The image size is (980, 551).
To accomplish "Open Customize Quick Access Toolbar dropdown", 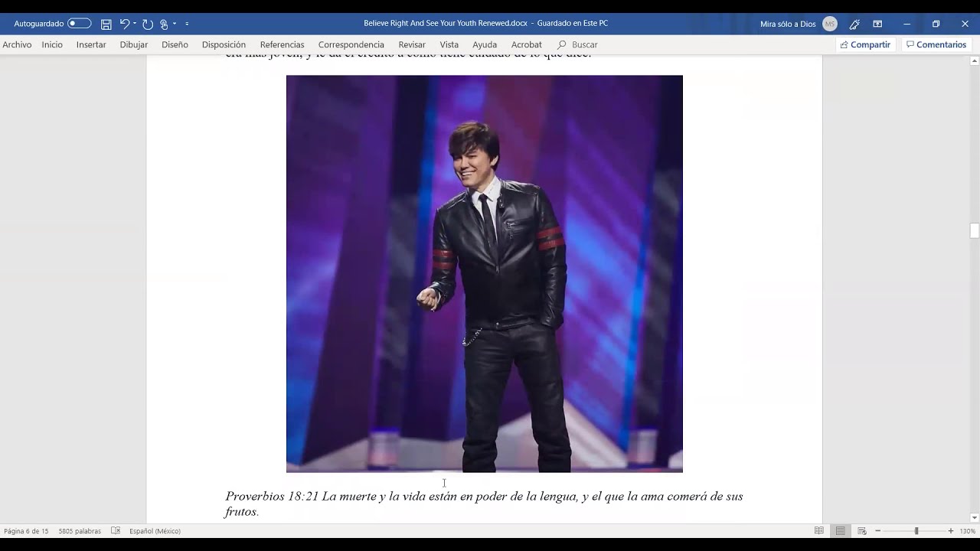I will pos(187,24).
